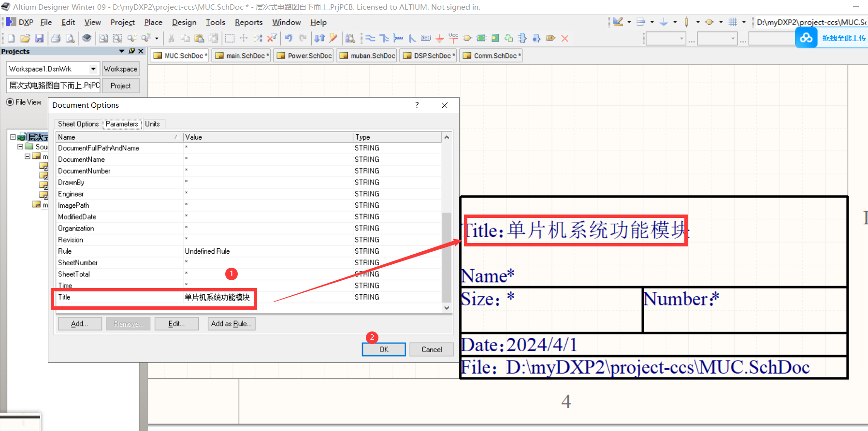Select the DrawnBy parameter row
This screenshot has height=431, width=868.
tap(248, 182)
